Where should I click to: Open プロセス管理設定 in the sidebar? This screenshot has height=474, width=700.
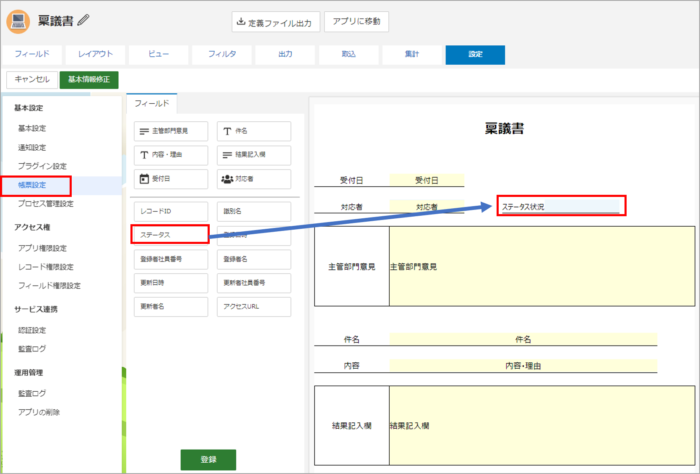46,204
